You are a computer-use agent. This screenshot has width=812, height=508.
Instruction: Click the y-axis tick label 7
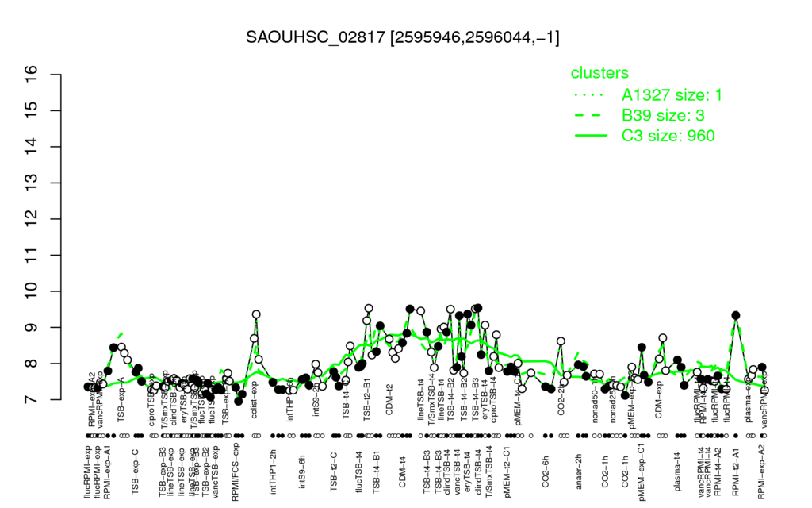pos(32,400)
